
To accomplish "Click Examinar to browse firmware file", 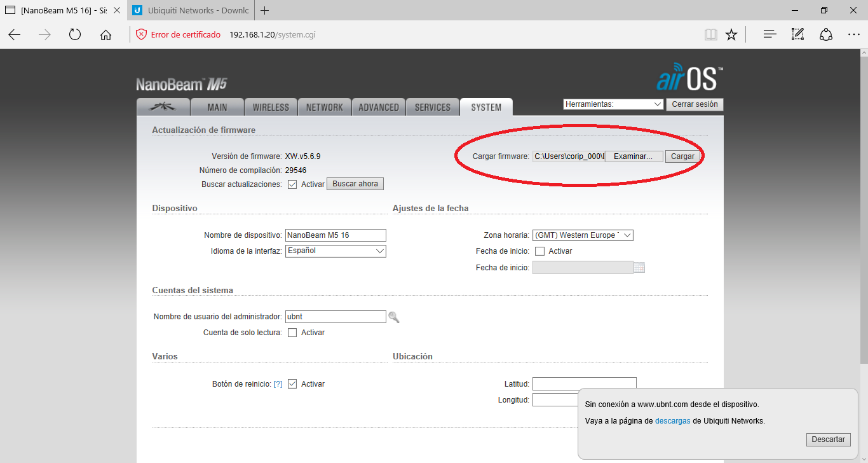I will [x=634, y=156].
